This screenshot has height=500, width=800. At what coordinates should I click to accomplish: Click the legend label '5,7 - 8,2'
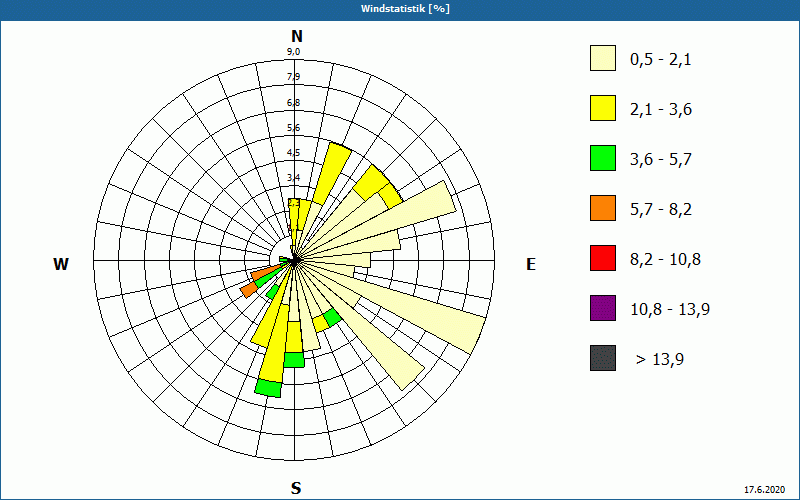(x=661, y=210)
